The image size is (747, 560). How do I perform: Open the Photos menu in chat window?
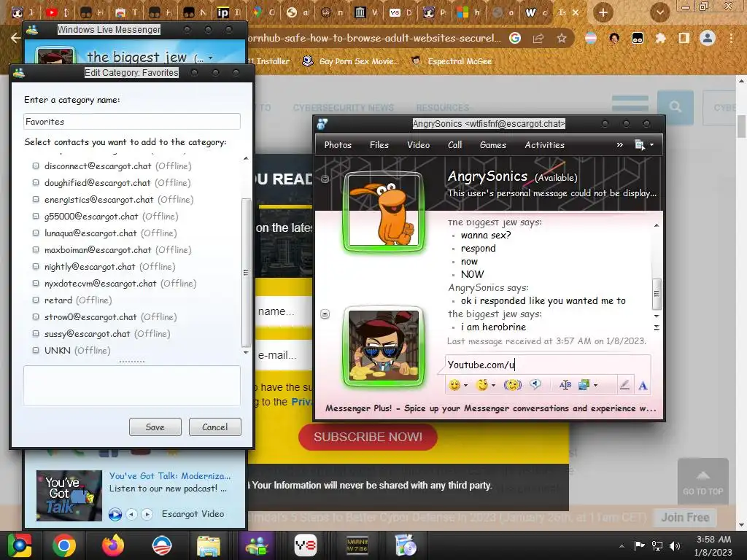[338, 145]
